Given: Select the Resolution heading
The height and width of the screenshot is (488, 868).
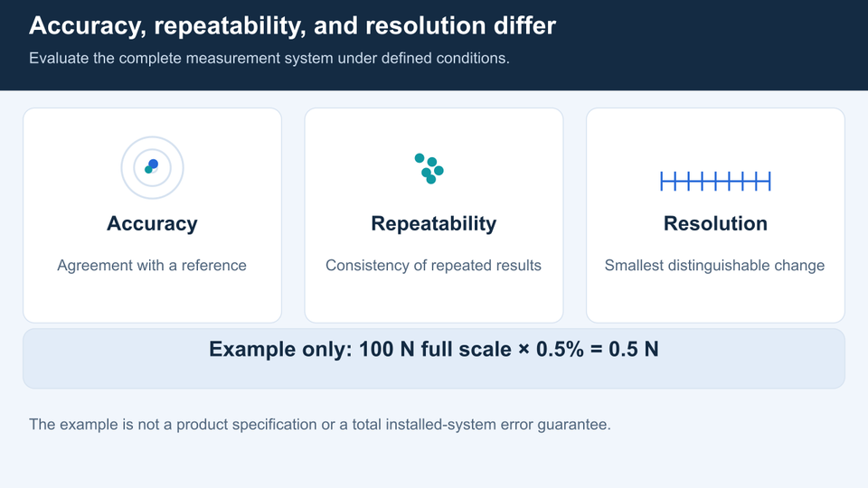Looking at the screenshot, I should (715, 223).
